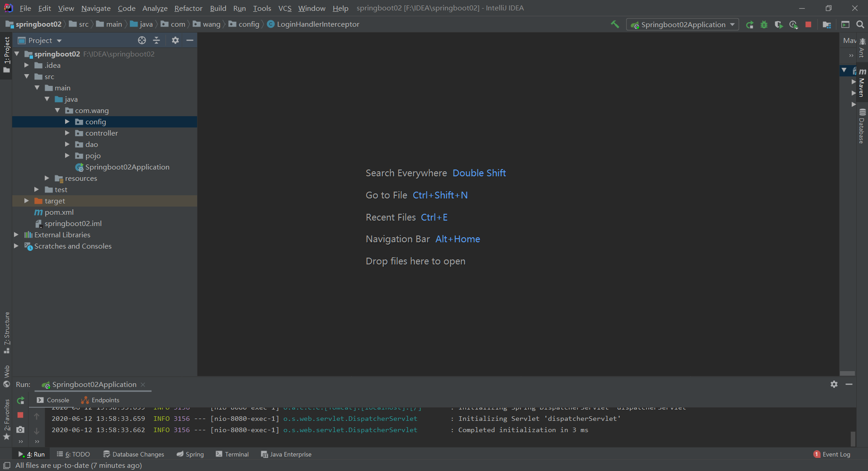Start debugging with the green bug icon
This screenshot has width=868, height=471.
(764, 25)
